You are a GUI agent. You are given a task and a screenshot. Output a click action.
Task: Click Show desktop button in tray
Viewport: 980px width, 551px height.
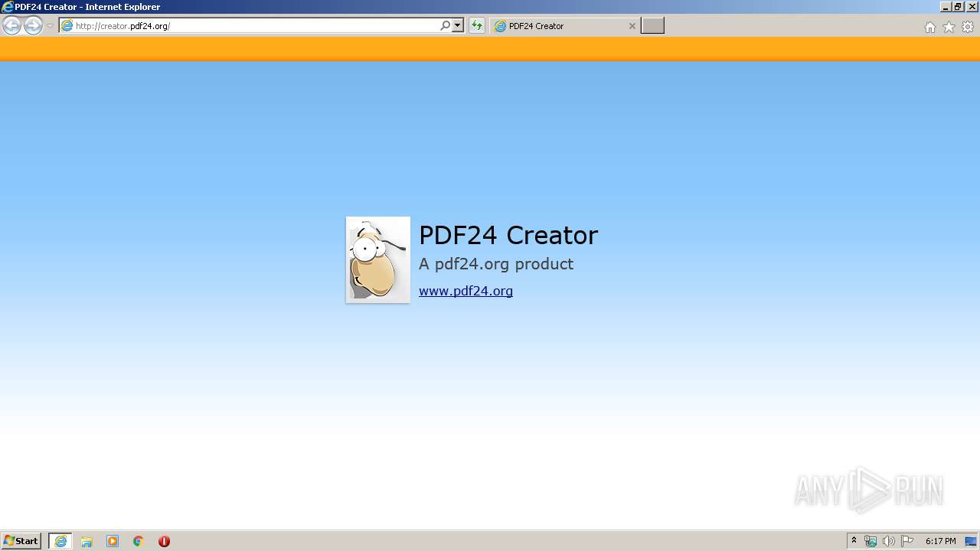(972, 541)
